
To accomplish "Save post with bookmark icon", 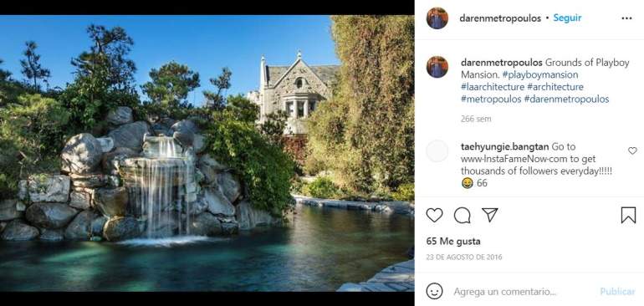I will (x=628, y=215).
